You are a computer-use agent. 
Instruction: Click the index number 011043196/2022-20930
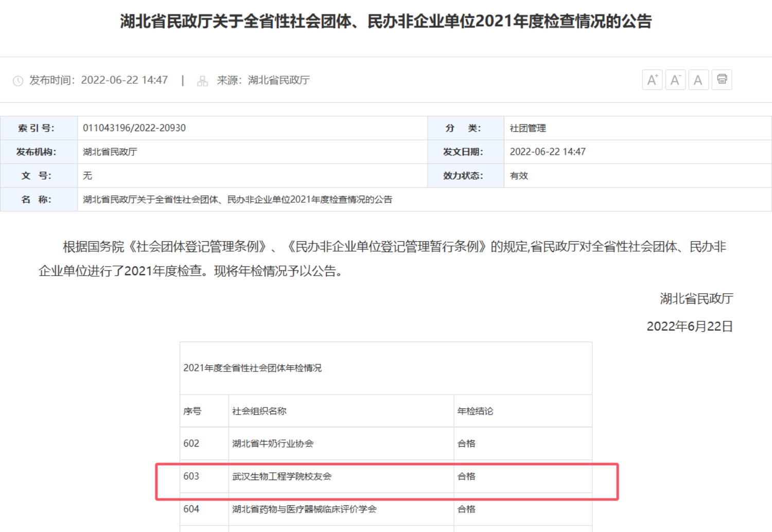pyautogui.click(x=134, y=128)
